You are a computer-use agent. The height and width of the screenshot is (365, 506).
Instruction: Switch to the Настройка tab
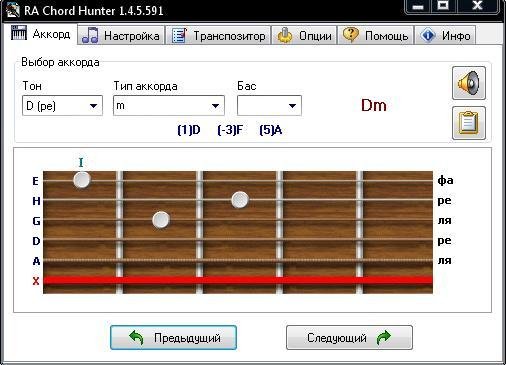coord(121,35)
